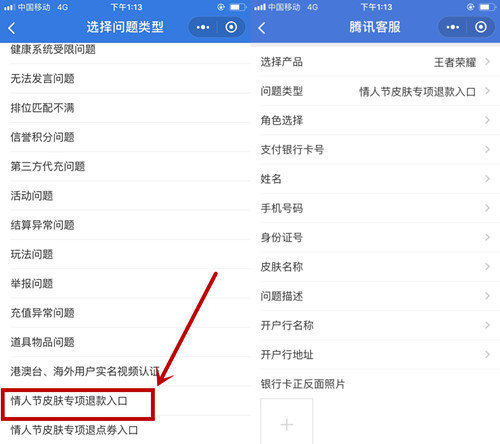This screenshot has height=444, width=500.
Task: Tap the 问题描述 label
Action: tap(282, 296)
